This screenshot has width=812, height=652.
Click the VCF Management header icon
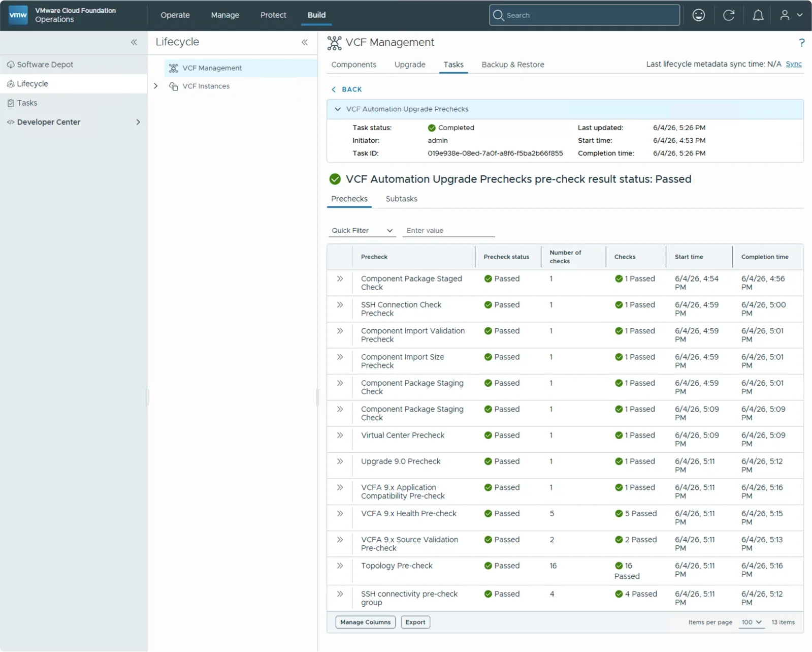tap(335, 43)
